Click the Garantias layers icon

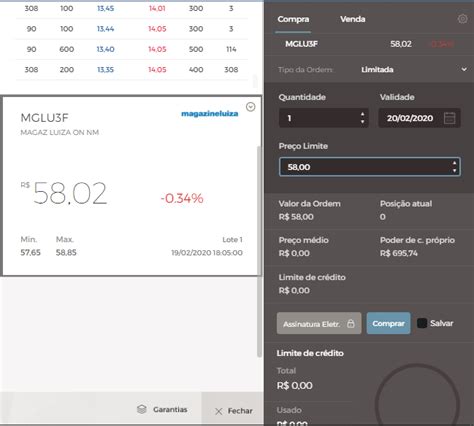[x=142, y=409]
